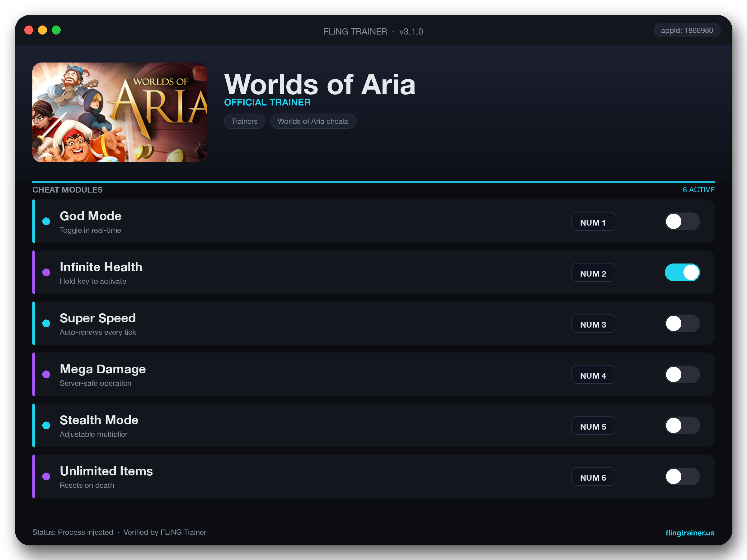Maximize the window using the green button
Screen dimensions: 747x560
click(x=56, y=30)
